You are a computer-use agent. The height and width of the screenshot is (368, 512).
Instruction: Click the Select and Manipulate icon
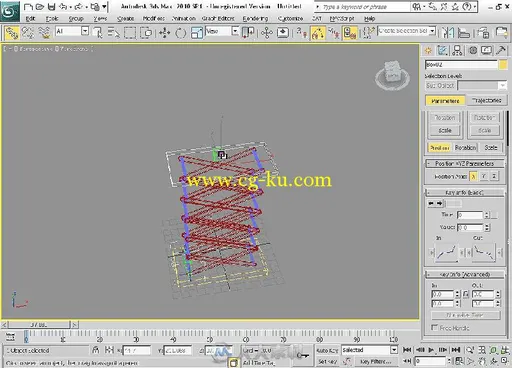point(266,33)
